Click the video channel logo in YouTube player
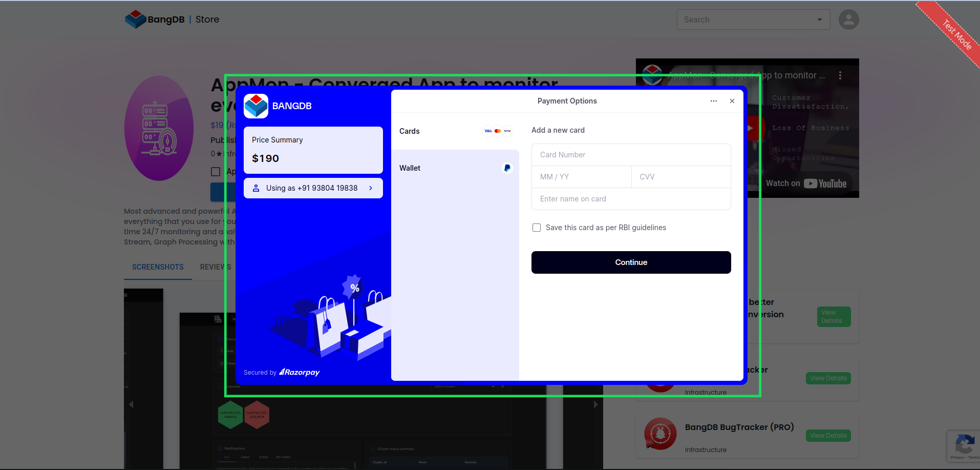The image size is (980, 470). point(652,75)
